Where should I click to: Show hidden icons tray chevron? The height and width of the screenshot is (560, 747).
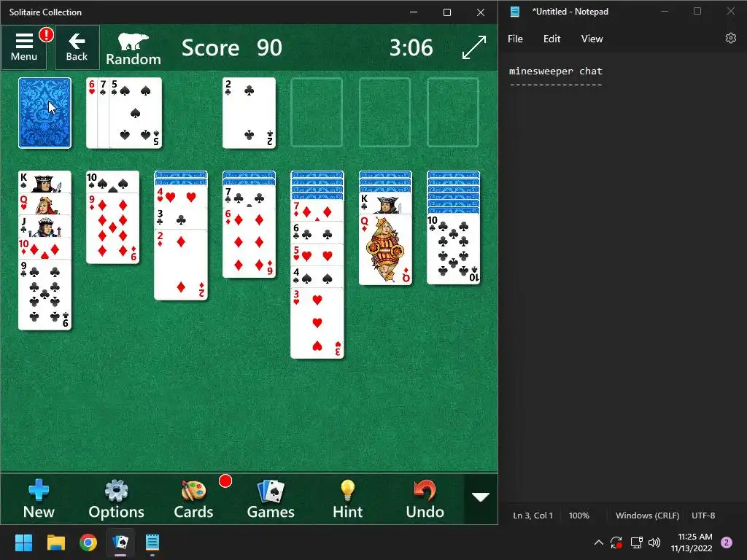[599, 542]
